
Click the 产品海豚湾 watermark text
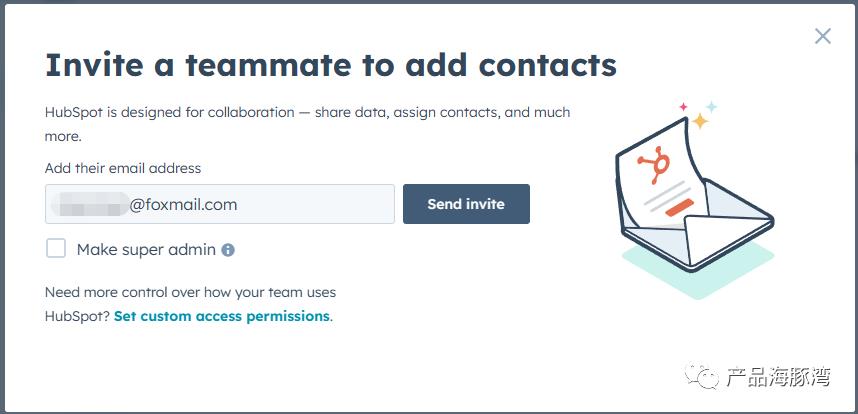(779, 377)
